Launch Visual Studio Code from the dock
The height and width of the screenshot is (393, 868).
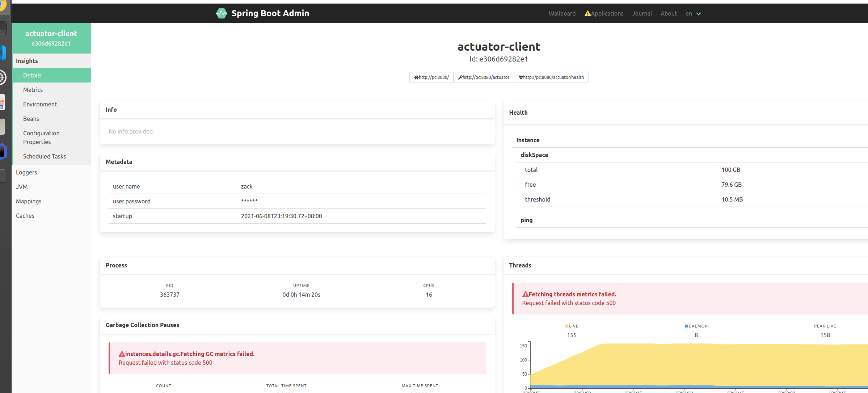click(3, 52)
